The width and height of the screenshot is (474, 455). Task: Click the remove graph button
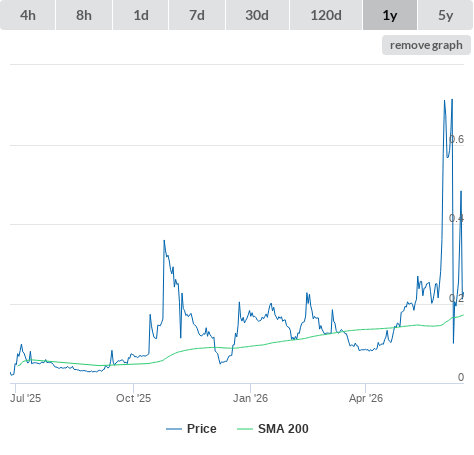click(426, 45)
